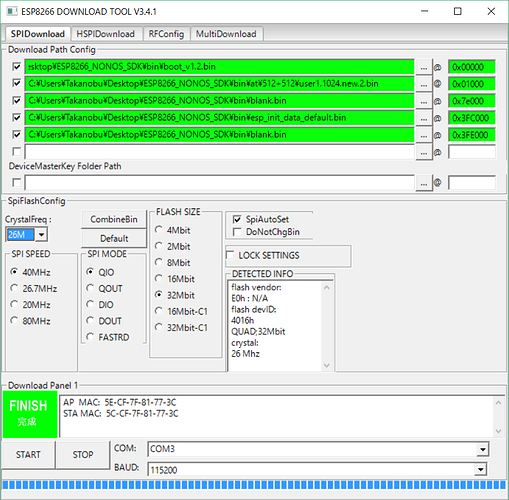Click the START button
Screen dimensions: 509x500
(x=28, y=455)
